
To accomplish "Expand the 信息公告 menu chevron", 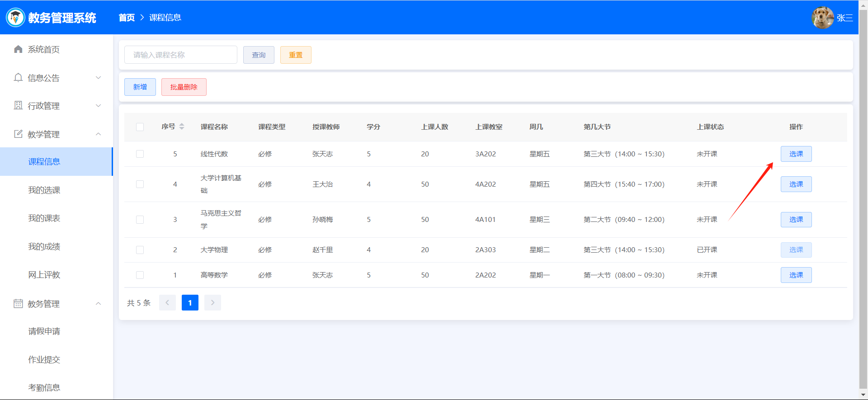I will pyautogui.click(x=99, y=78).
